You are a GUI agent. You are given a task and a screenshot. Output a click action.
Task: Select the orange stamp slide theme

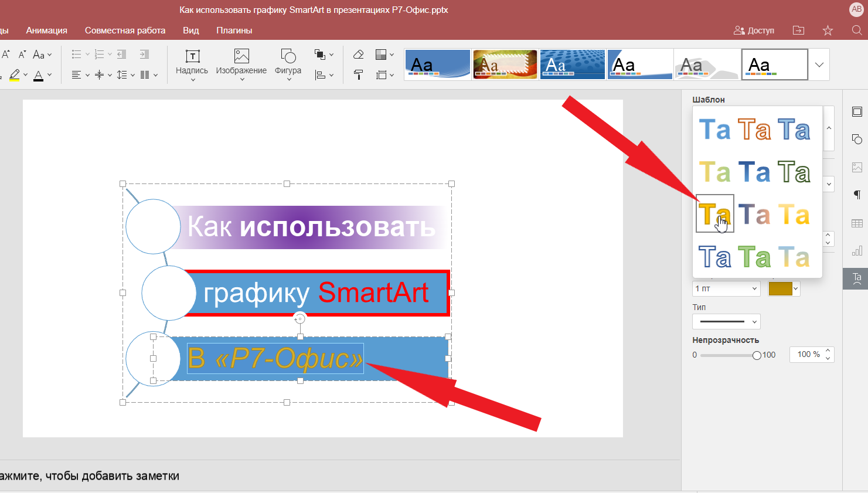coord(505,64)
